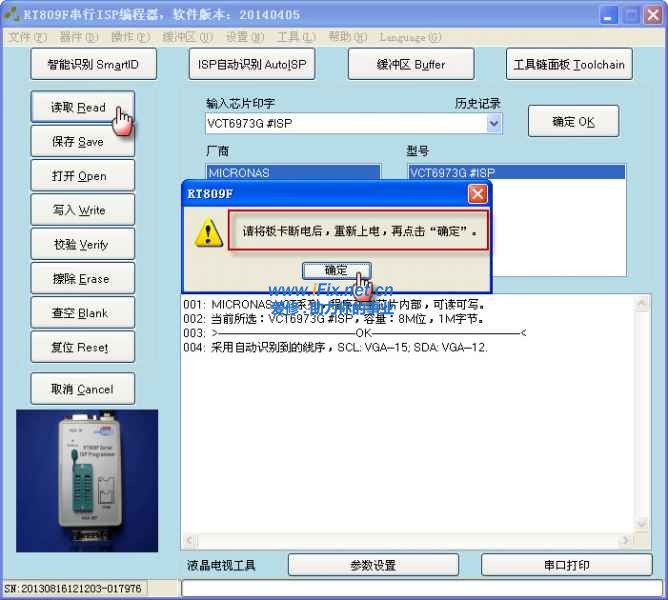Screen dimensions: 668x600
Task: Click the 读取 Read button
Action: coord(79,108)
